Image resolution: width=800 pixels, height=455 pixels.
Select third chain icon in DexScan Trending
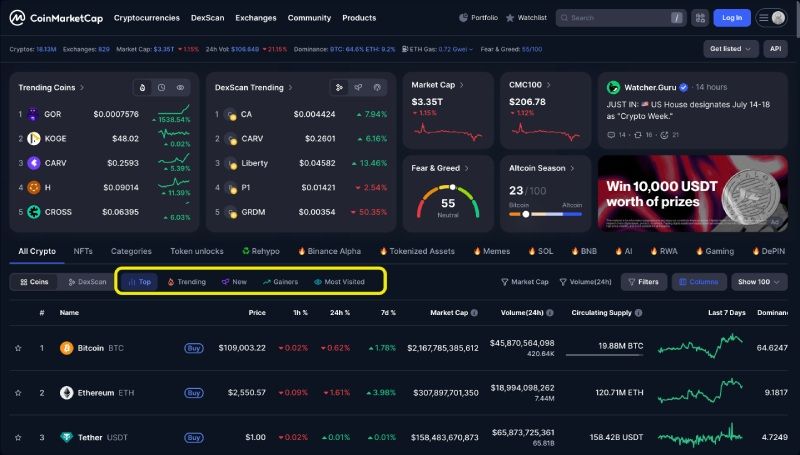(377, 88)
